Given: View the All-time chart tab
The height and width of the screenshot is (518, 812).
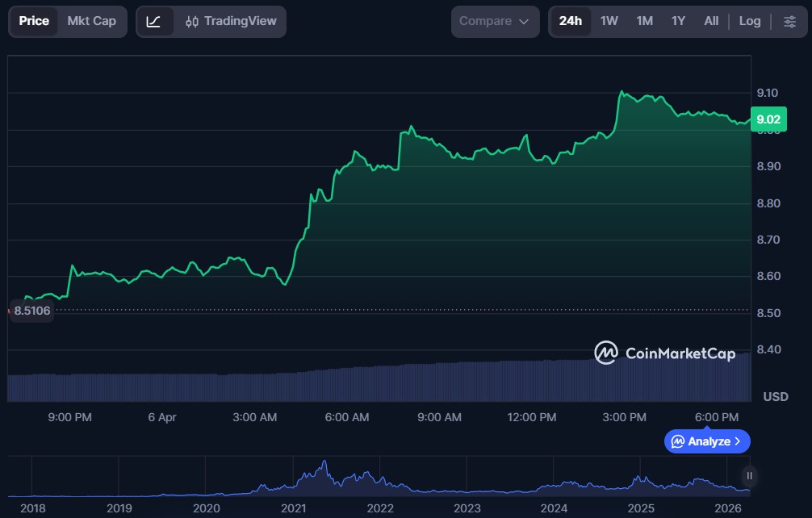Looking at the screenshot, I should pos(711,21).
